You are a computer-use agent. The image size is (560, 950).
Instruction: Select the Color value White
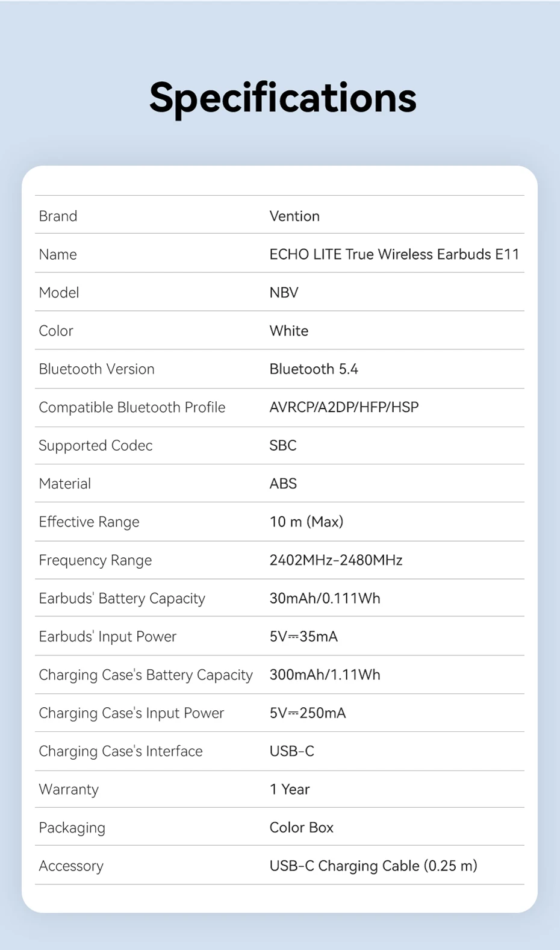pyautogui.click(x=288, y=331)
